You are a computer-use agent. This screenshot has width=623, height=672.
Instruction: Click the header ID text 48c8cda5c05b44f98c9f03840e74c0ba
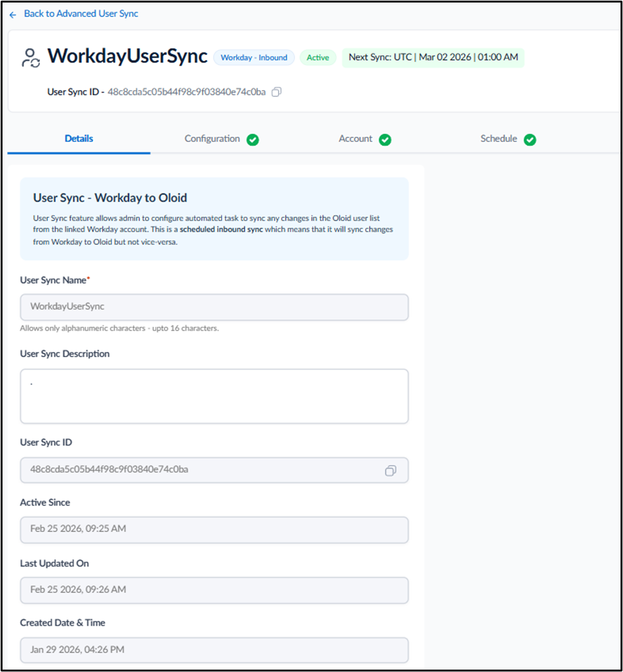(x=186, y=92)
